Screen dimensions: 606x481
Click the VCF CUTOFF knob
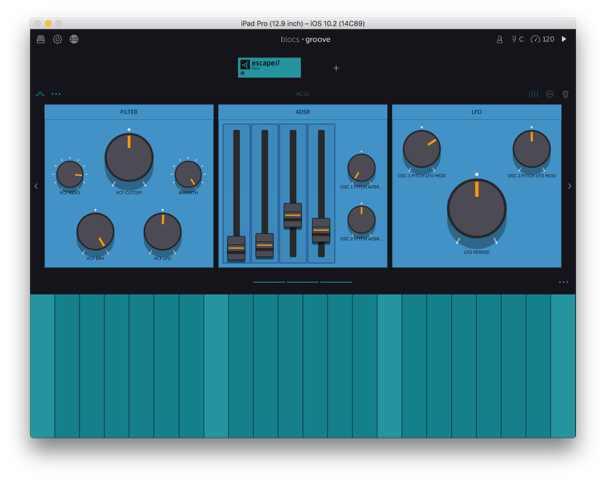tap(129, 157)
